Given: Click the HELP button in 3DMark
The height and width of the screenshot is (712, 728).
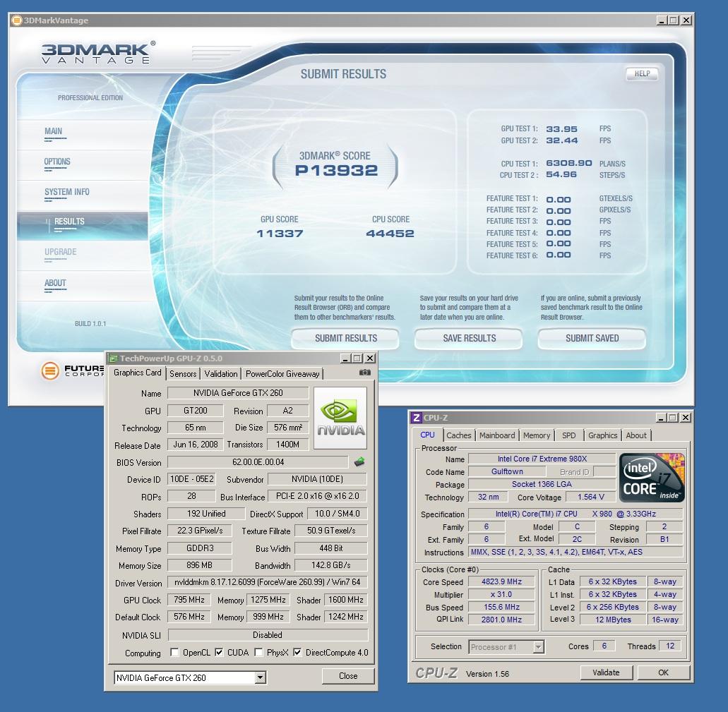Looking at the screenshot, I should (642, 73).
